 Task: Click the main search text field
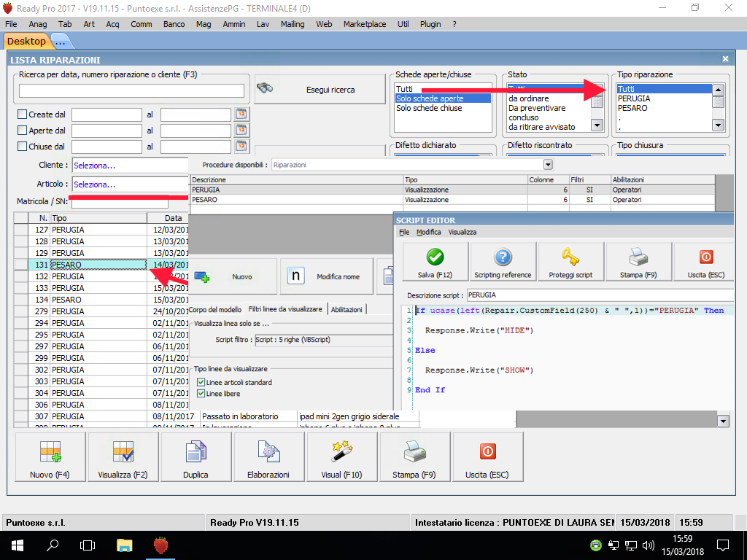point(131,90)
